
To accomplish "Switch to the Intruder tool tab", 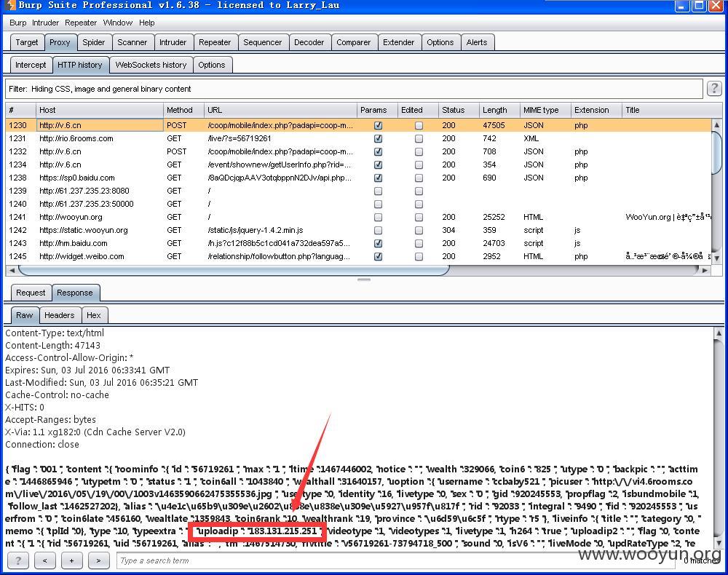I will (173, 42).
